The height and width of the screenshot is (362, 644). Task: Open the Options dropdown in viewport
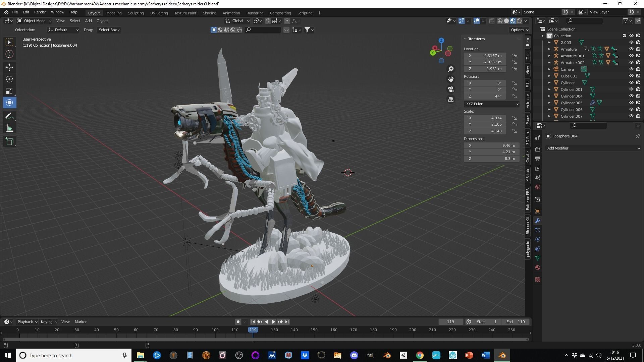(520, 30)
